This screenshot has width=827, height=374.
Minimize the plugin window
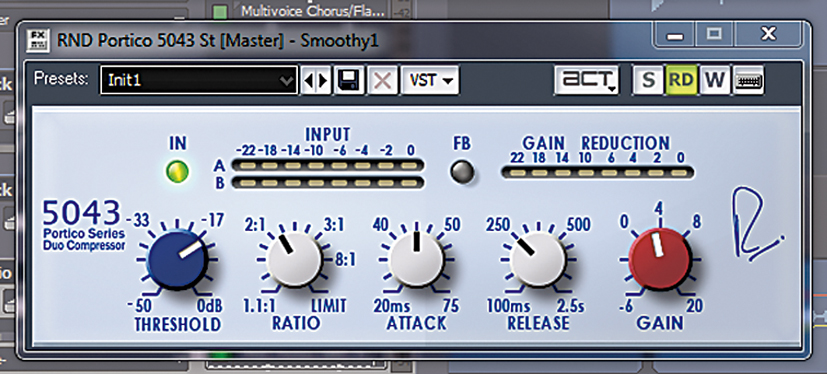(x=675, y=35)
